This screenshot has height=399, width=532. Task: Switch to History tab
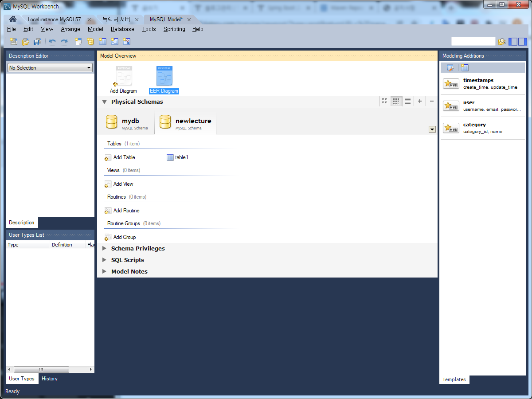(50, 379)
